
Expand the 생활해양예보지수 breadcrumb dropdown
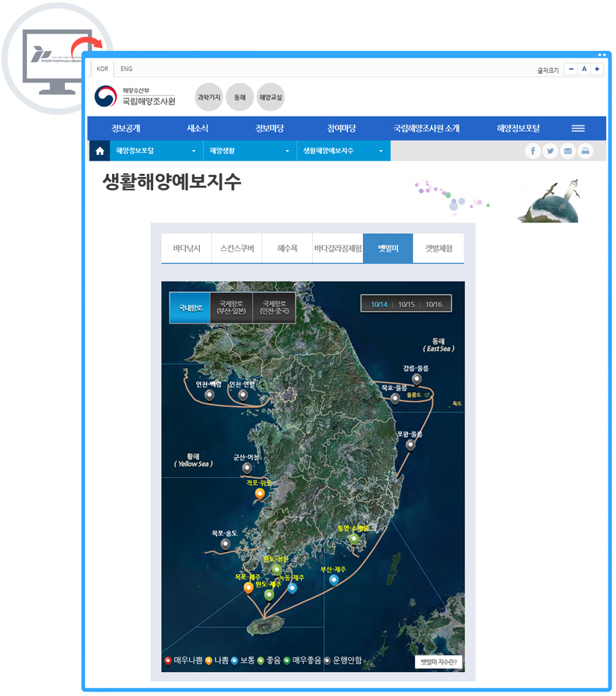click(343, 151)
